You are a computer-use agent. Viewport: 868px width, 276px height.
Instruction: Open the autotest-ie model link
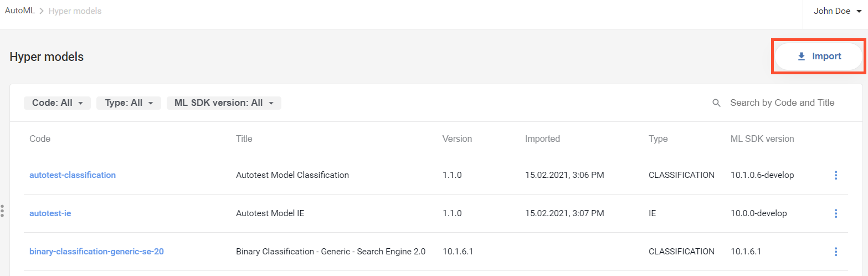point(50,213)
